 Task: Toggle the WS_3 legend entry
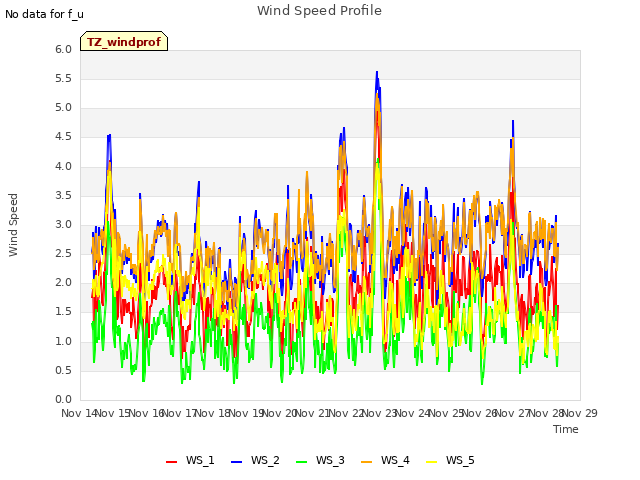pyautogui.click(x=320, y=460)
